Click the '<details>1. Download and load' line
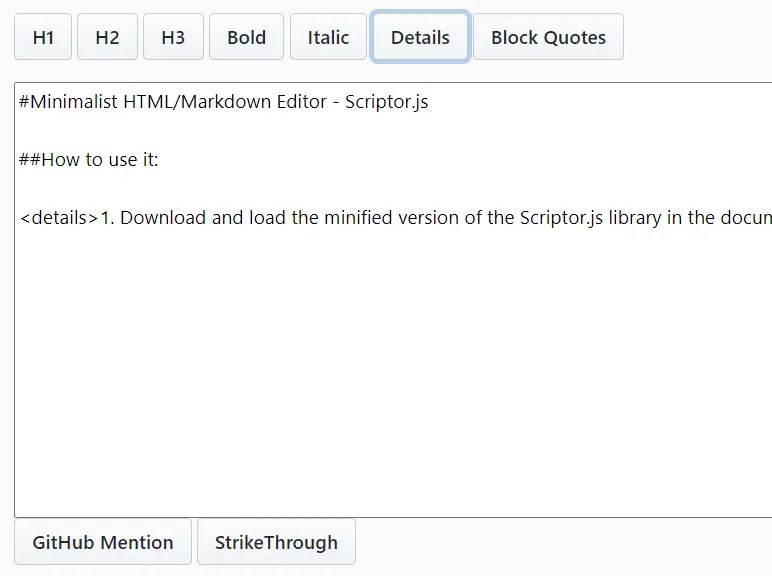This screenshot has width=772, height=576. (x=395, y=218)
